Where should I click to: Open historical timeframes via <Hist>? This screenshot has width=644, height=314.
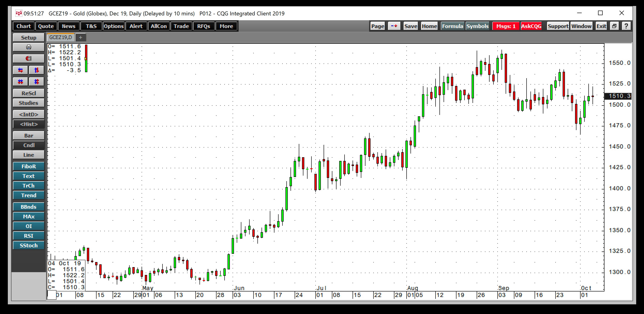(28, 124)
